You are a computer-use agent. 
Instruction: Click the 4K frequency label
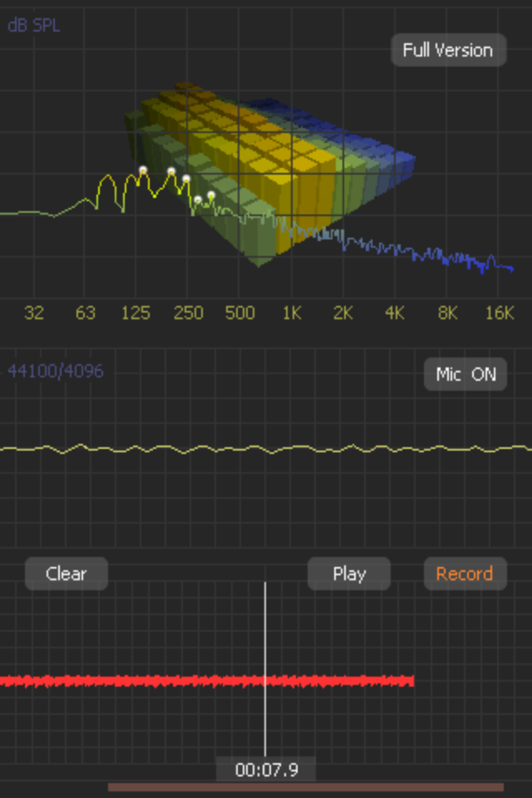(395, 313)
